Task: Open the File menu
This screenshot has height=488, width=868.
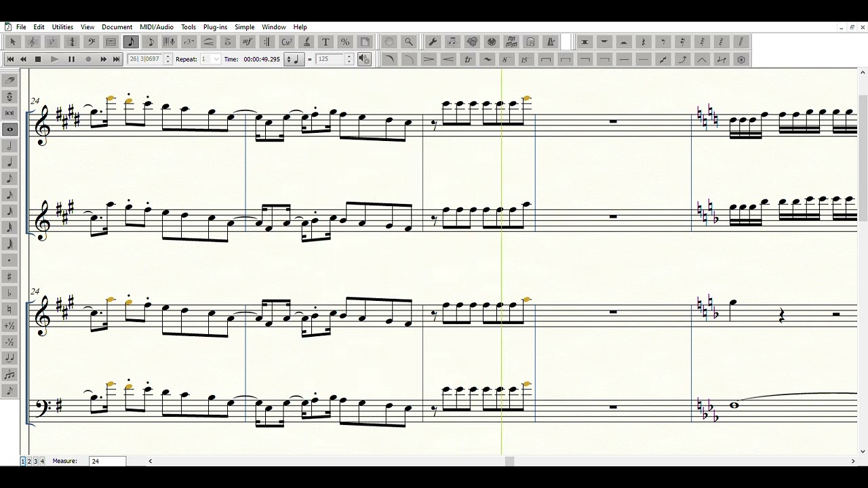Action: [x=21, y=27]
